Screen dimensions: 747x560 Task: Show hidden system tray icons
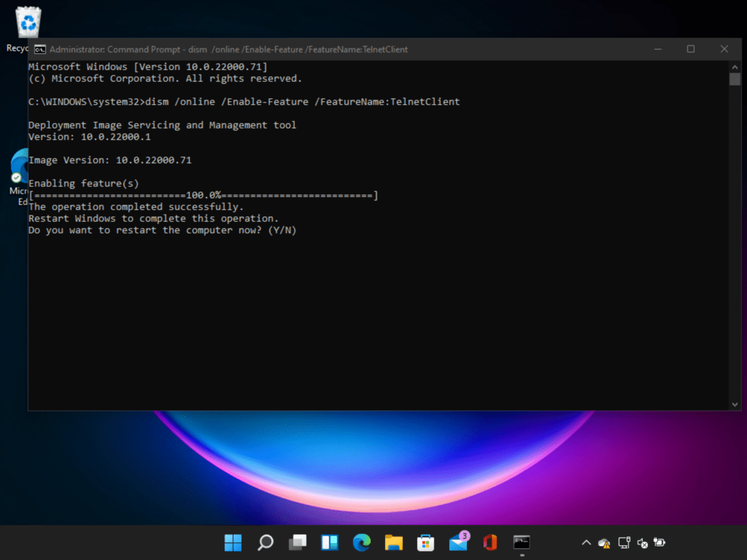(586, 542)
